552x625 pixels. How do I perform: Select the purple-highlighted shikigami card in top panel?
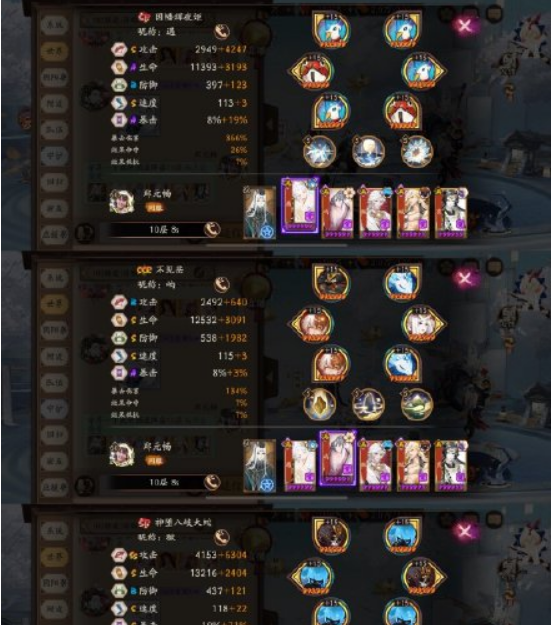pos(301,206)
